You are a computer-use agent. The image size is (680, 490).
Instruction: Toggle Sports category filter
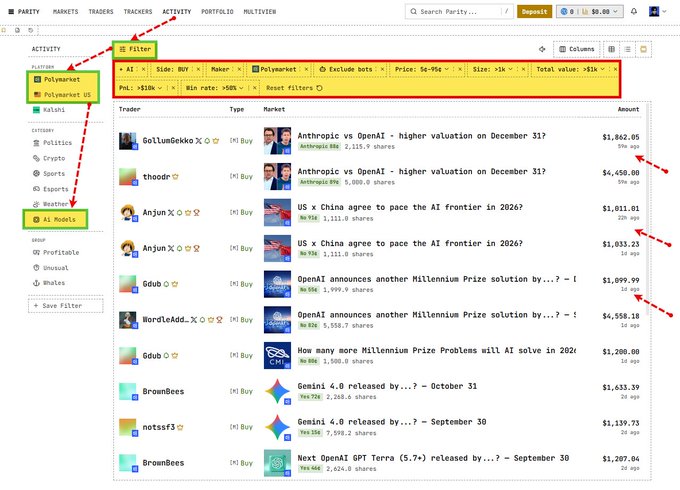[x=49, y=173]
